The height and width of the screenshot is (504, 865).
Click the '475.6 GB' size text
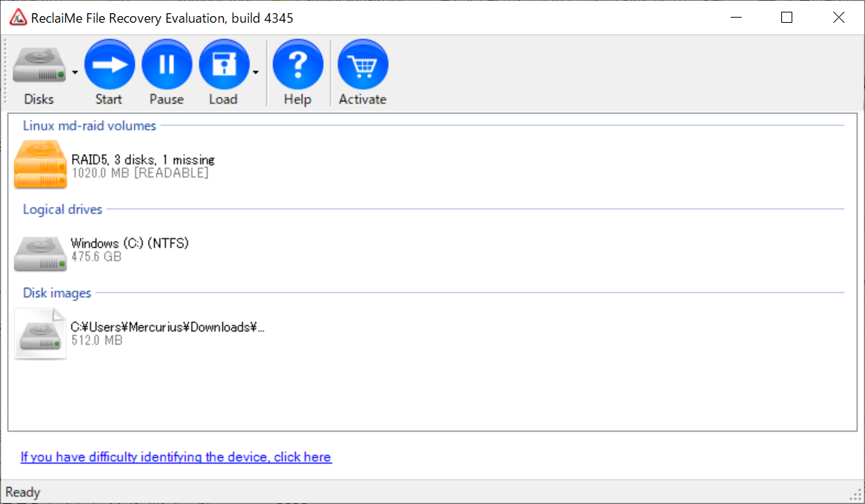point(96,257)
